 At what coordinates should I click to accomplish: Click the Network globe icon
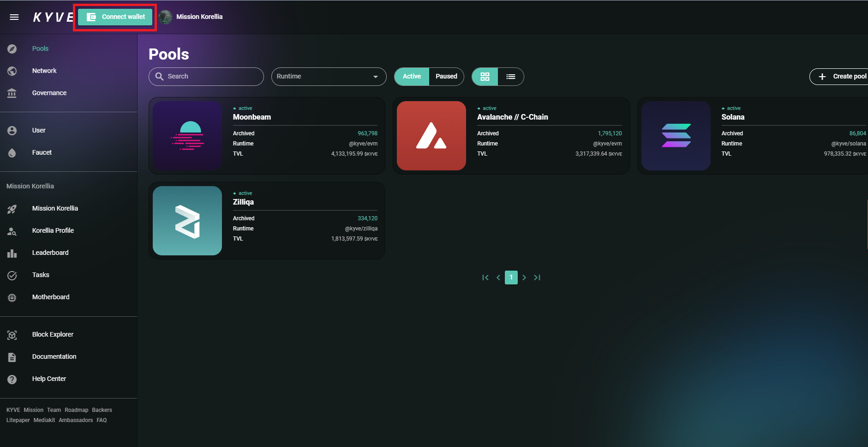pyautogui.click(x=12, y=71)
